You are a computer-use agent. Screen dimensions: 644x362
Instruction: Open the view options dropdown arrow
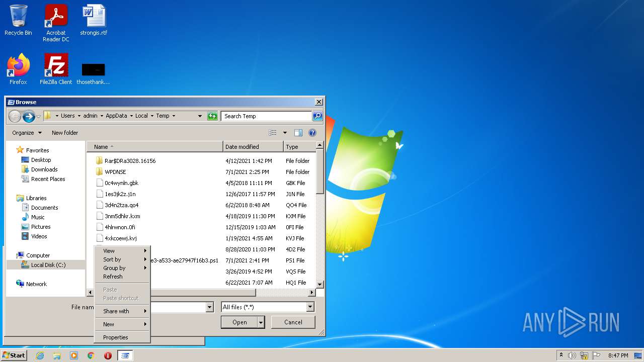(x=285, y=133)
